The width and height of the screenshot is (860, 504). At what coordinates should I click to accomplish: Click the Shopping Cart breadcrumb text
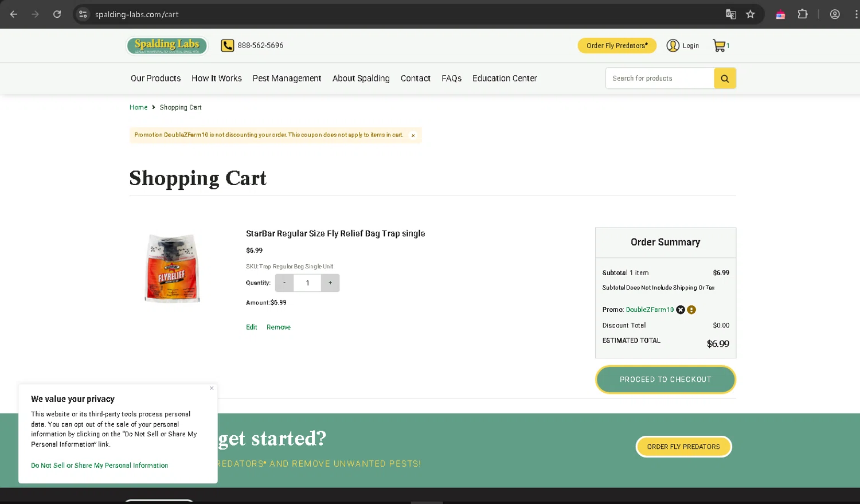pos(181,107)
